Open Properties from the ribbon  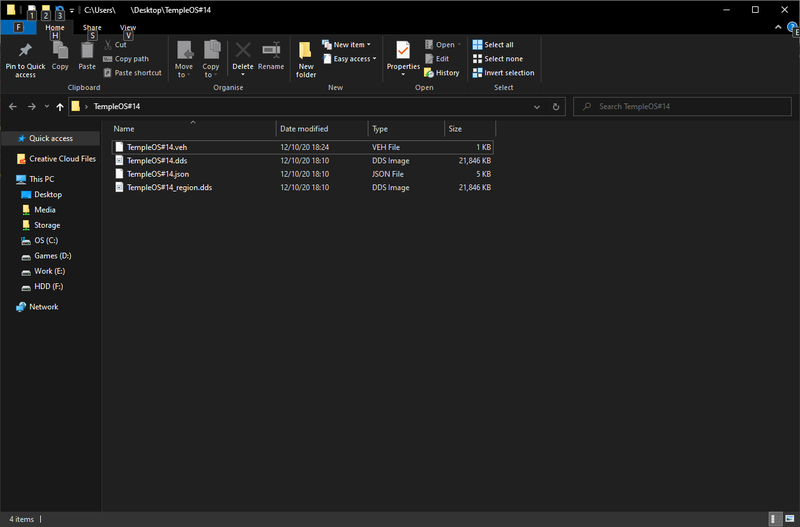(x=403, y=54)
